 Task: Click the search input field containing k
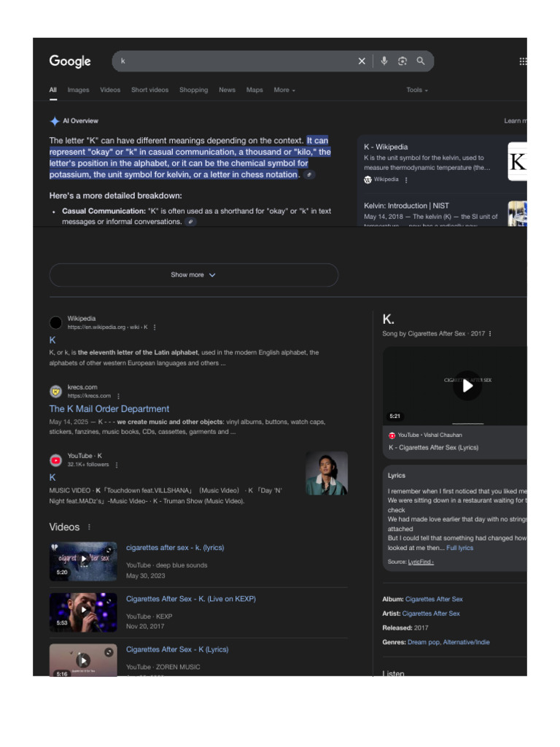coord(236,61)
